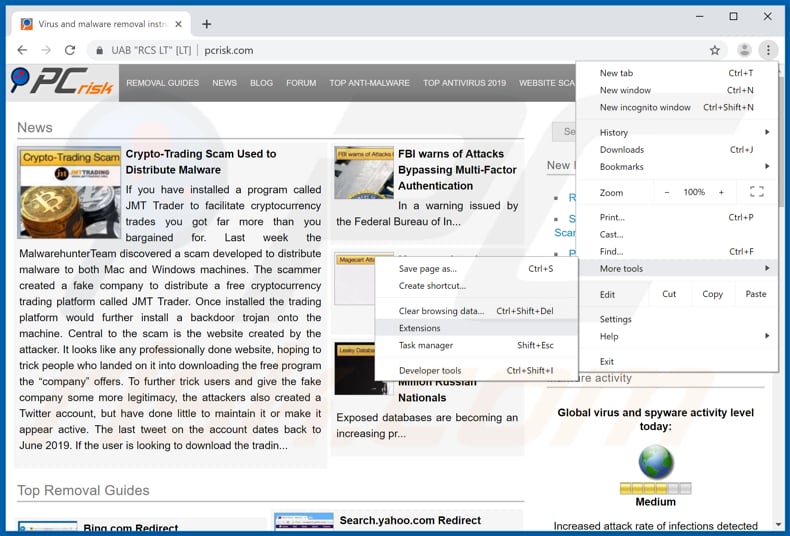Open FBI warns of Attacks headline
This screenshot has height=536, width=790.
point(457,170)
